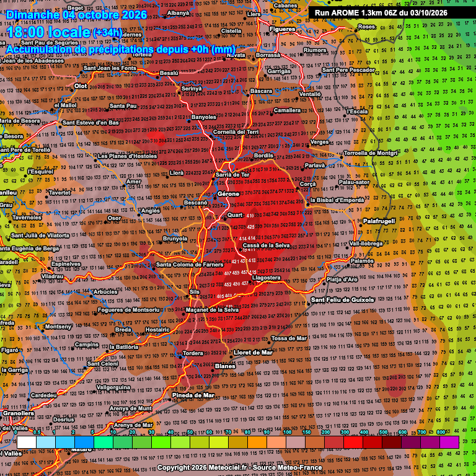The height and width of the screenshot is (476, 476).
Task: Select the Hostalric label
Action: [x=157, y=330]
